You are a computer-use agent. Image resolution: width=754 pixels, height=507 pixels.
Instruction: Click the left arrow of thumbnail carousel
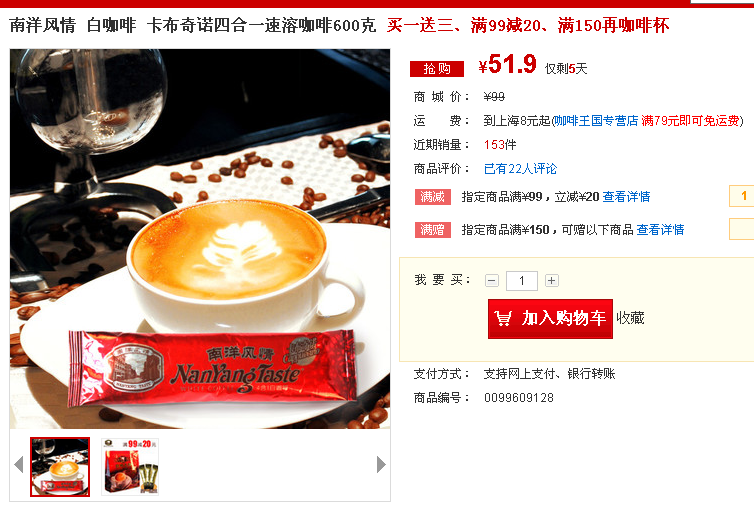(19, 465)
